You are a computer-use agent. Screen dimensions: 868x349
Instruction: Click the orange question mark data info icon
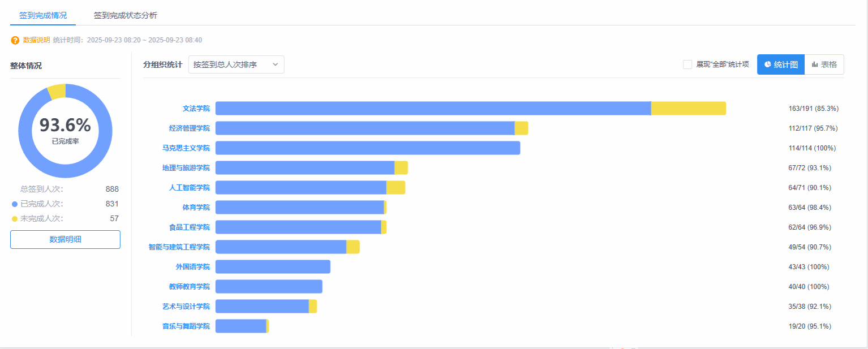point(15,40)
